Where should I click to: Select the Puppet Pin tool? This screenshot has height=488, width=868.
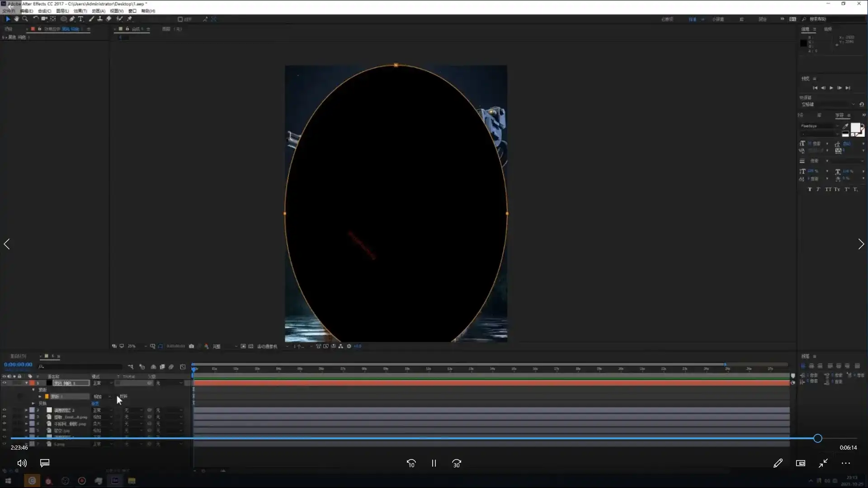coord(130,19)
